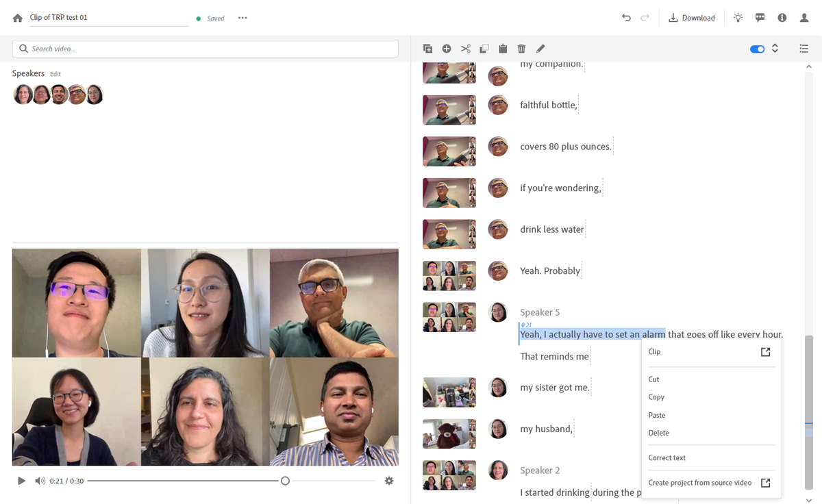The height and width of the screenshot is (504, 822).
Task: Click the paste clipboard icon
Action: [503, 49]
